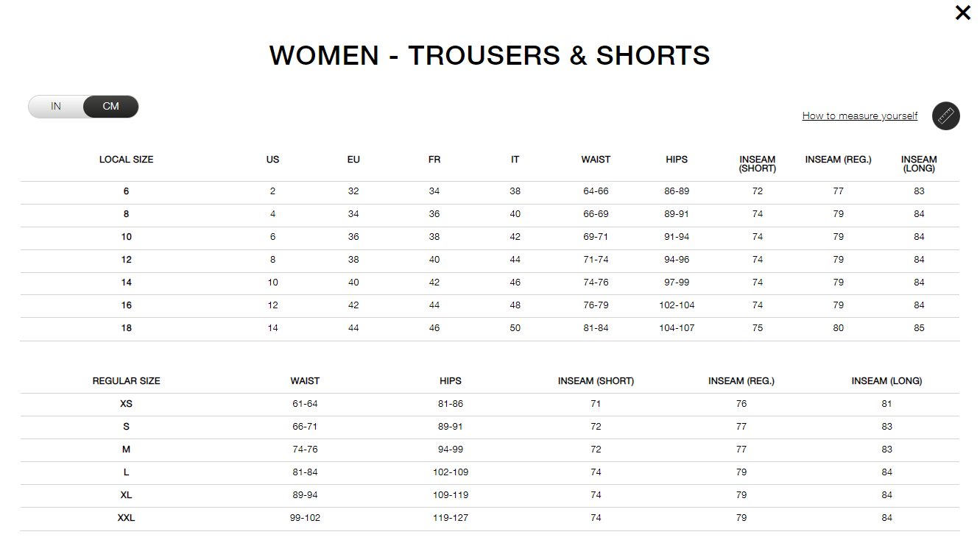This screenshot has width=980, height=554.
Task: Select the local size 6 row
Action: (x=490, y=191)
